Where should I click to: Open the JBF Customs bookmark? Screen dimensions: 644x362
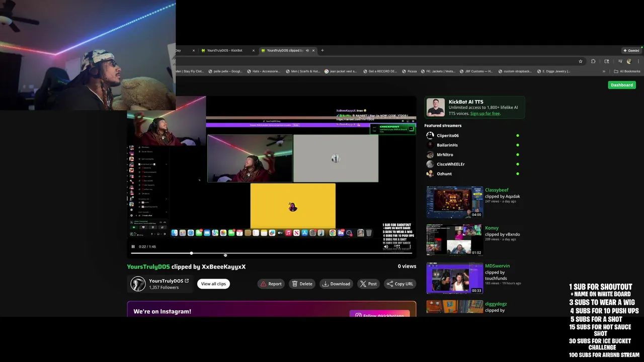[x=477, y=71]
